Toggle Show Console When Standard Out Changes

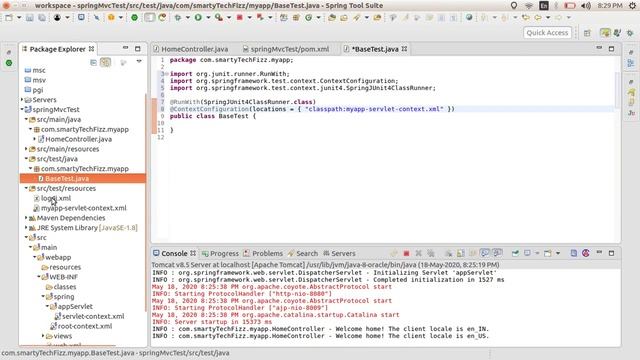tap(484, 253)
